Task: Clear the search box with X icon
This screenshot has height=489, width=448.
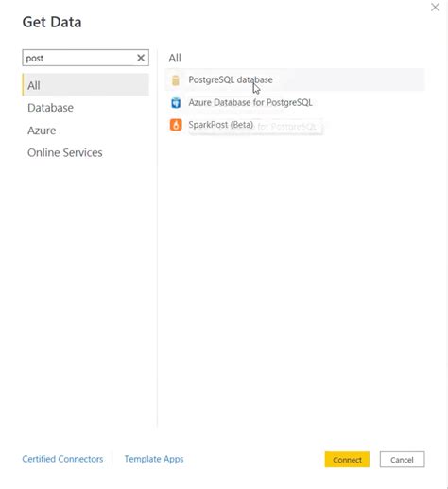Action: click(x=141, y=58)
